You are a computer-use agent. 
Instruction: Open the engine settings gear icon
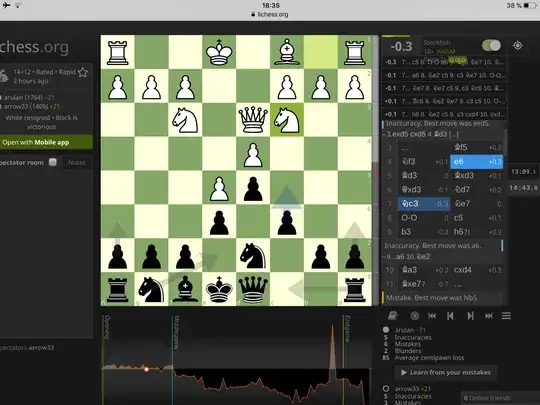(x=518, y=45)
